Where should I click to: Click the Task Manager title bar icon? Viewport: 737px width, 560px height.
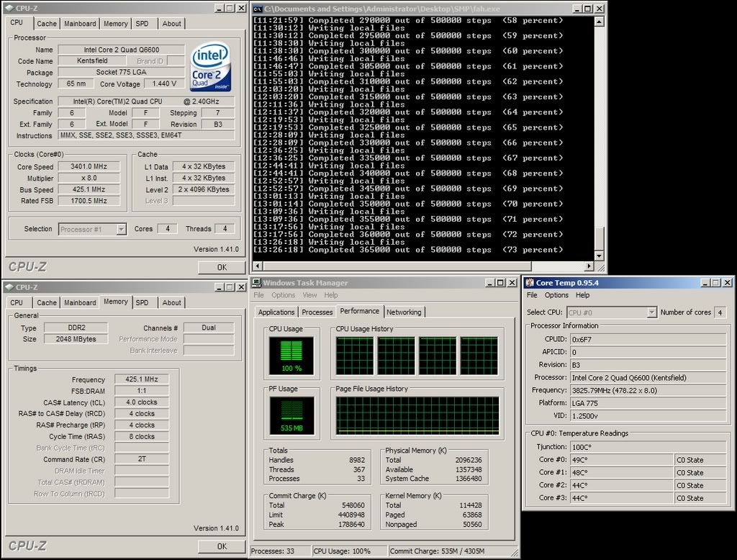(257, 283)
